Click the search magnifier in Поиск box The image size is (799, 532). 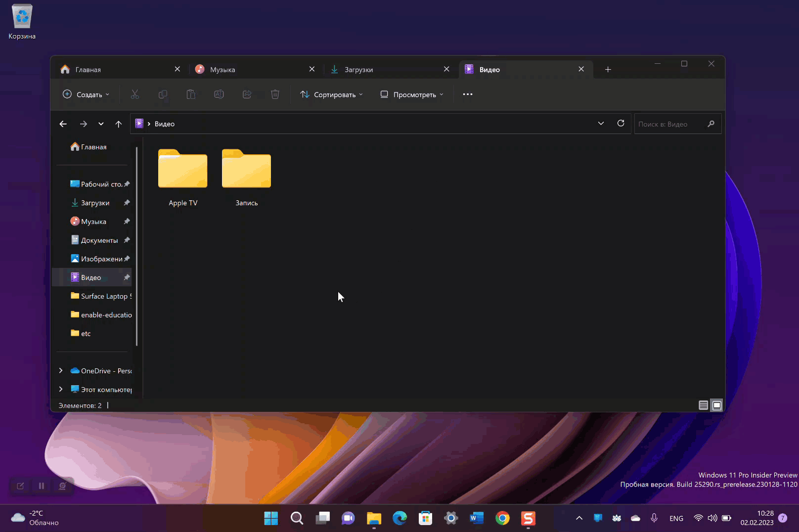tap(711, 124)
